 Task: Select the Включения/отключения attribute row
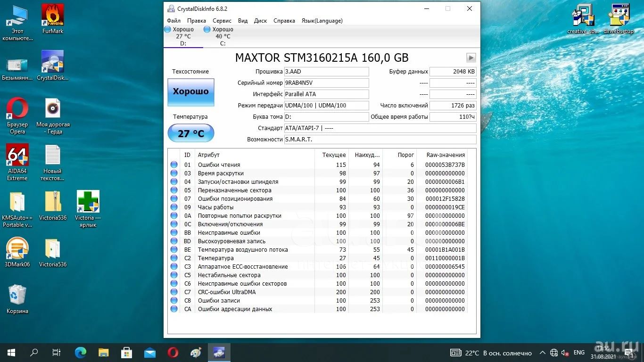click(318, 224)
